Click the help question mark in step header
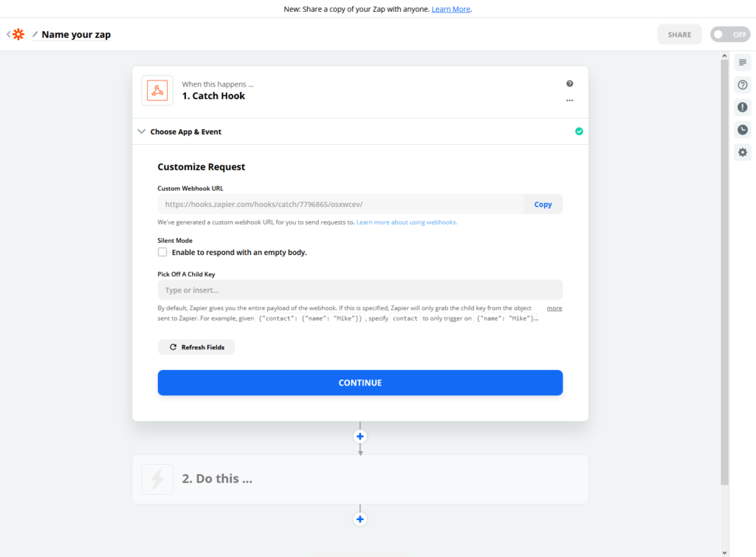The image size is (756, 557). [569, 84]
